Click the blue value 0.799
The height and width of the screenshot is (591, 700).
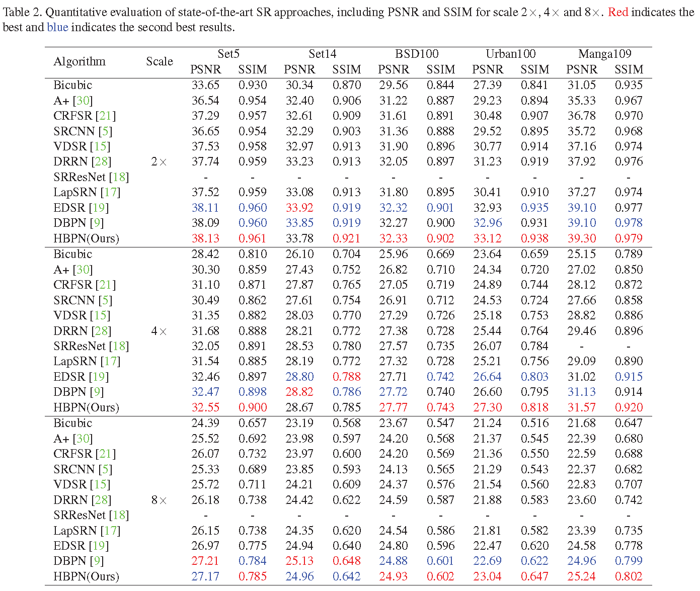[629, 561]
